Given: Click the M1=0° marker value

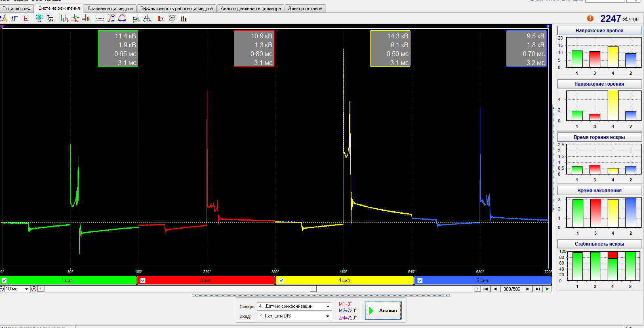Looking at the screenshot, I should click(345, 304).
